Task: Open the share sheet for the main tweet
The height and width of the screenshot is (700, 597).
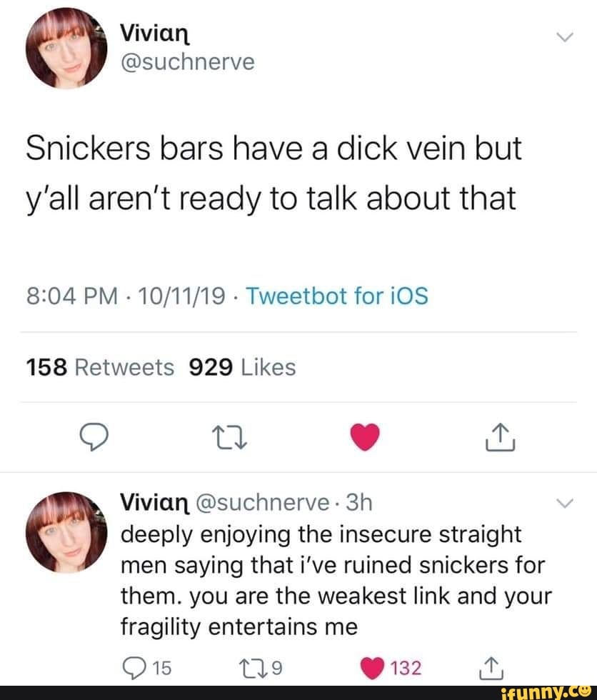Action: pos(501,438)
